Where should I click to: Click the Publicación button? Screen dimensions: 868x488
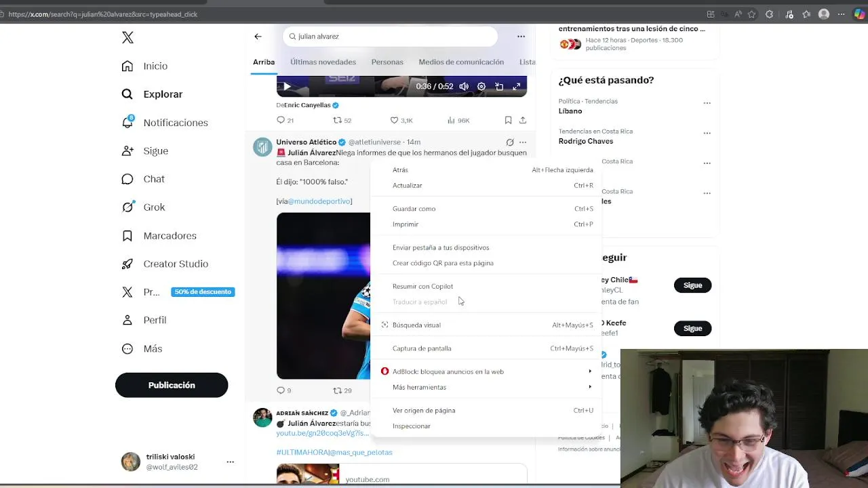[172, 385]
